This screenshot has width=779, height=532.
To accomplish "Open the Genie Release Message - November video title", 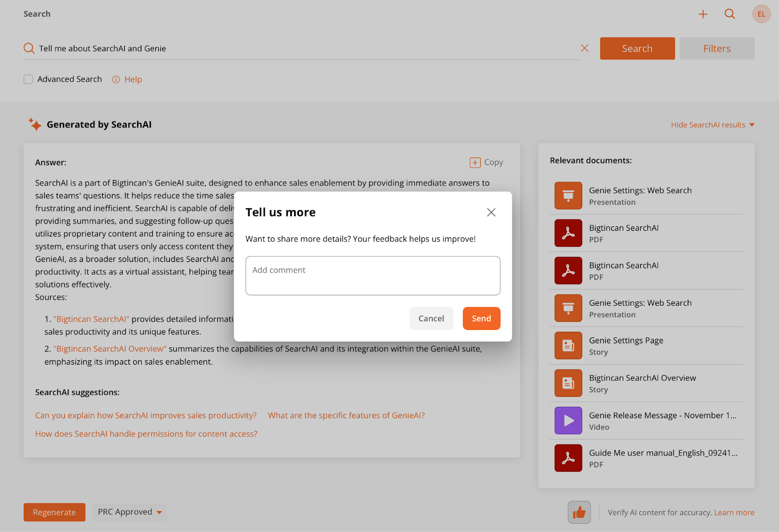I will click(663, 416).
